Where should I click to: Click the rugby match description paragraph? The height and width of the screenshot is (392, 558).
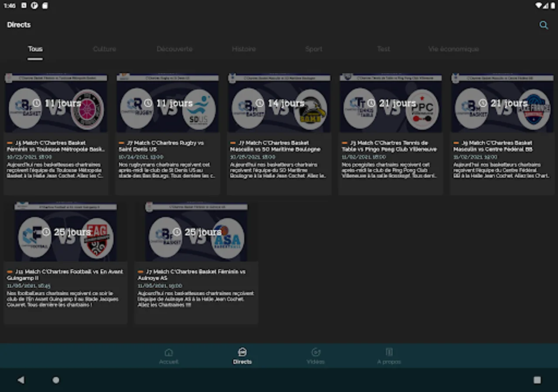tap(167, 170)
